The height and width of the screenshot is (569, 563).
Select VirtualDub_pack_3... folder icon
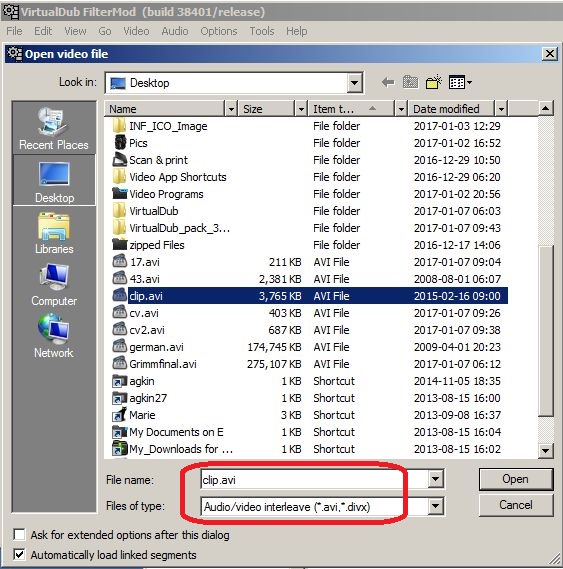click(x=119, y=228)
